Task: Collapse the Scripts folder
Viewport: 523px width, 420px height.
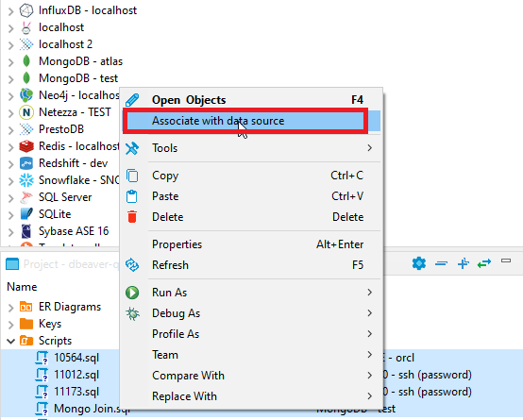Action: [x=11, y=341]
